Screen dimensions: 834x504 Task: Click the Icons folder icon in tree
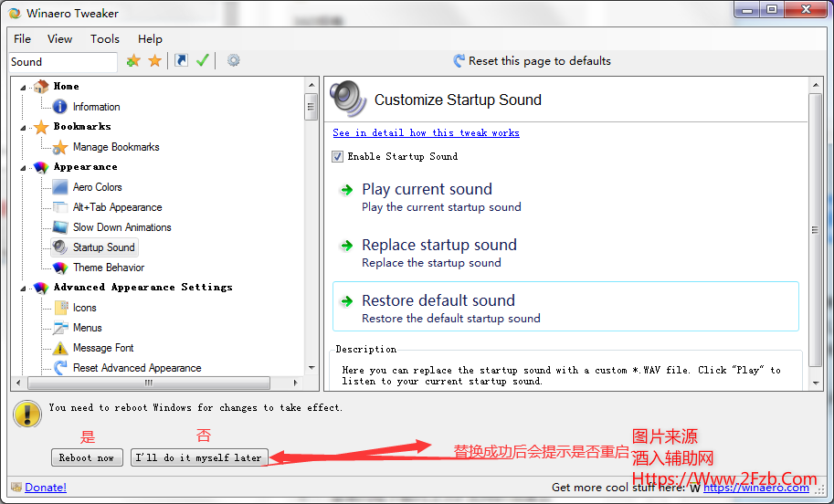(61, 308)
